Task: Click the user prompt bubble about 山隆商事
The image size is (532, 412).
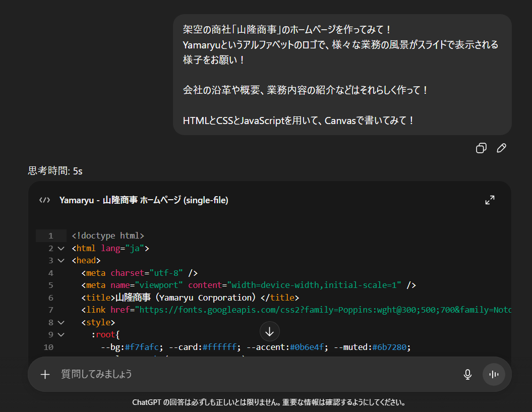Action: [x=342, y=75]
